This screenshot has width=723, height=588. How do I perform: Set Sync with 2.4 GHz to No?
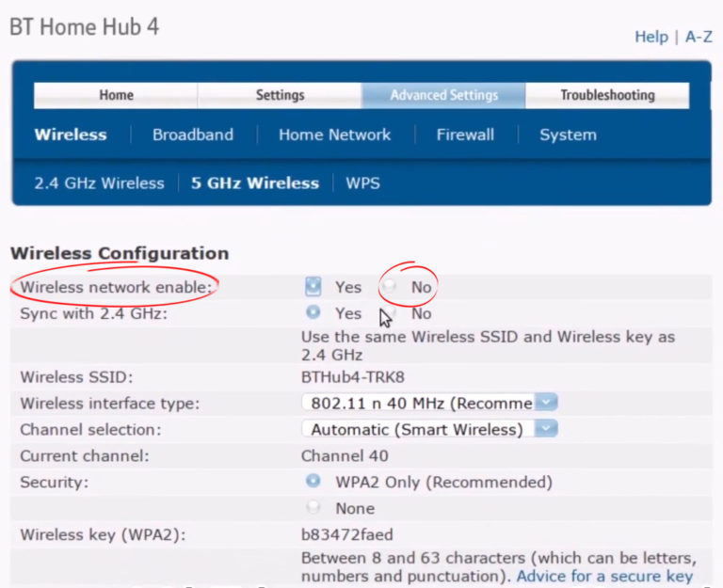(390, 312)
